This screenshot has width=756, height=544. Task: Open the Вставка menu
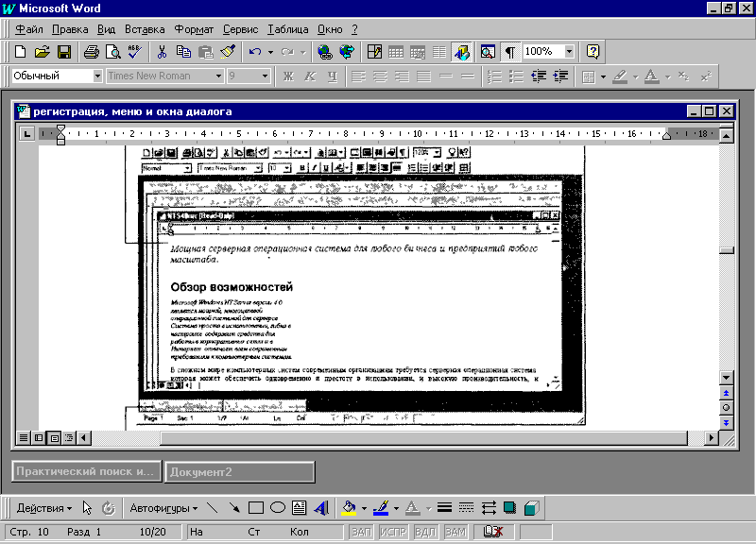[x=145, y=29]
